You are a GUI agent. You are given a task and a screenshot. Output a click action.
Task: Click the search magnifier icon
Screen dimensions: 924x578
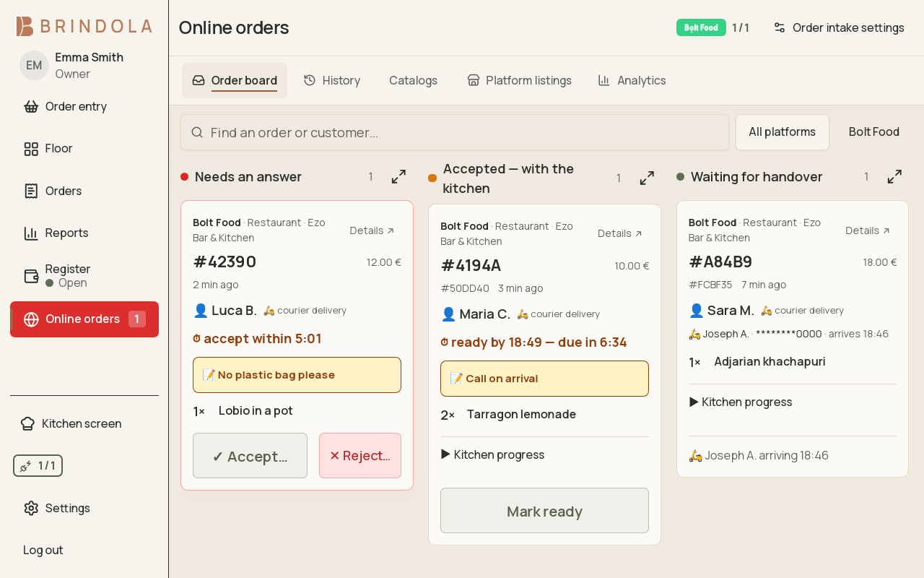(x=197, y=132)
